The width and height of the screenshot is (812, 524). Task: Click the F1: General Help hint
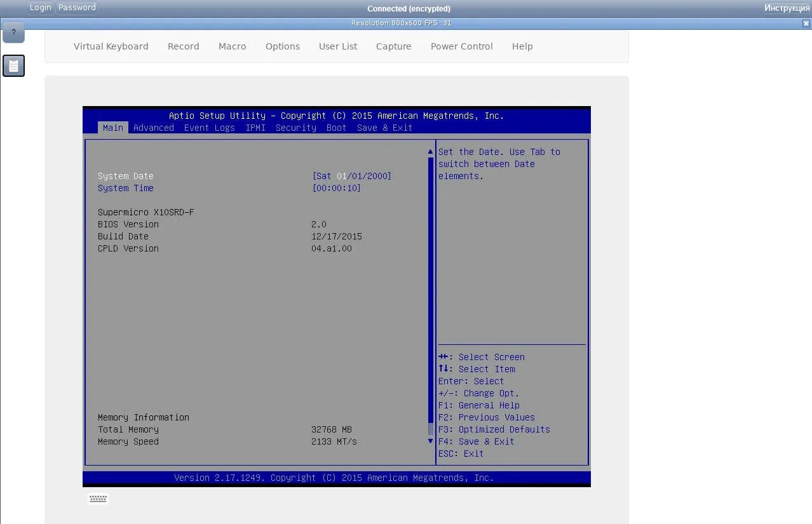[x=479, y=405]
